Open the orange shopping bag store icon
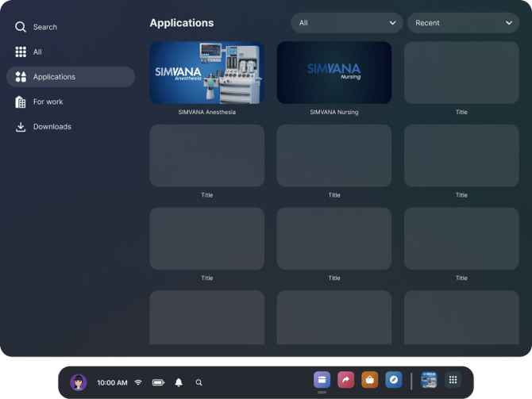Viewport: 532px width, 399px height. (370, 380)
